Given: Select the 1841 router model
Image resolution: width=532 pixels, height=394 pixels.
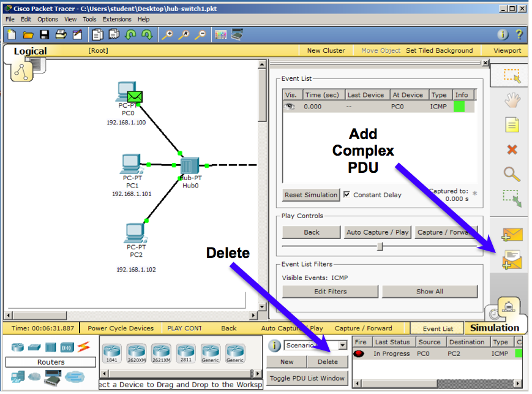Looking at the screenshot, I should click(x=111, y=353).
